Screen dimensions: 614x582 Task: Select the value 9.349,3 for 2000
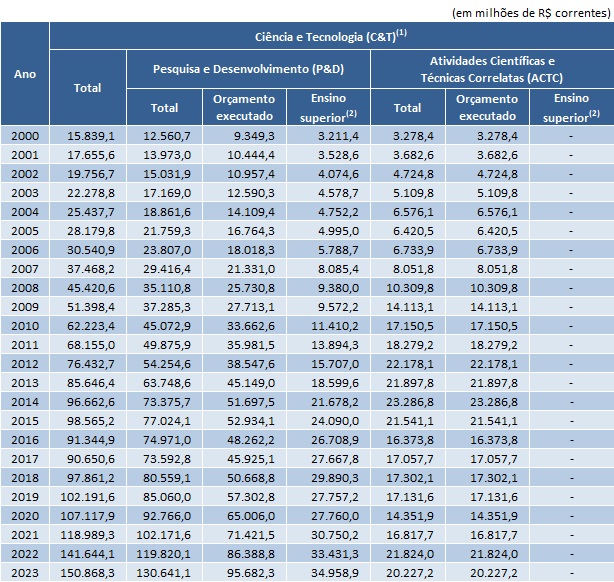247,136
